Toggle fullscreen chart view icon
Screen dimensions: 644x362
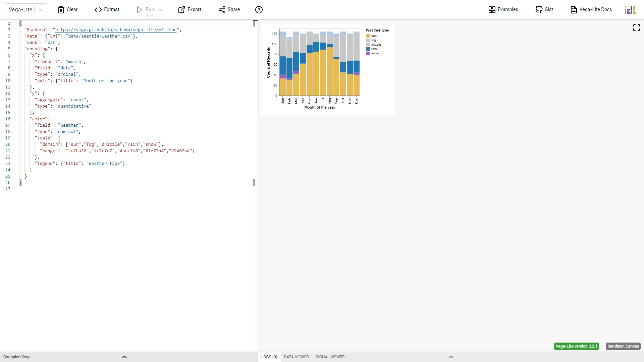click(x=636, y=27)
